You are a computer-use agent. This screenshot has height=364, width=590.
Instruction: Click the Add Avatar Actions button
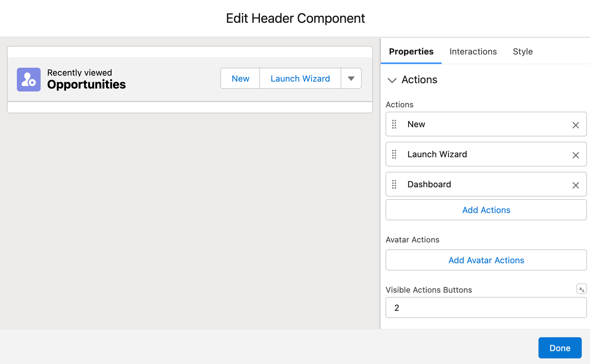[x=486, y=260]
